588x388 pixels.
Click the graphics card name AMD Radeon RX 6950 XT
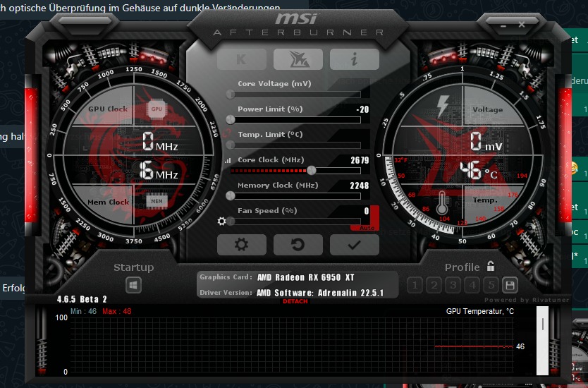(305, 277)
